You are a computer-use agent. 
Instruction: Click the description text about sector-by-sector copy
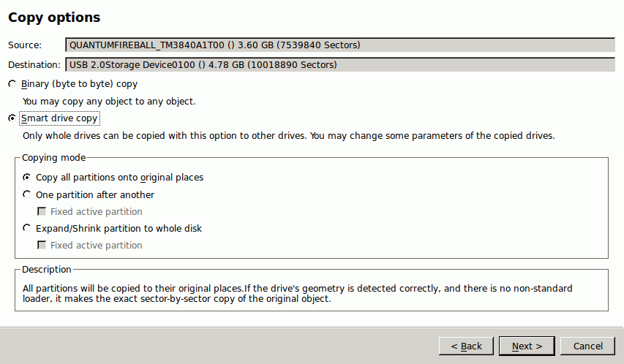[297, 294]
